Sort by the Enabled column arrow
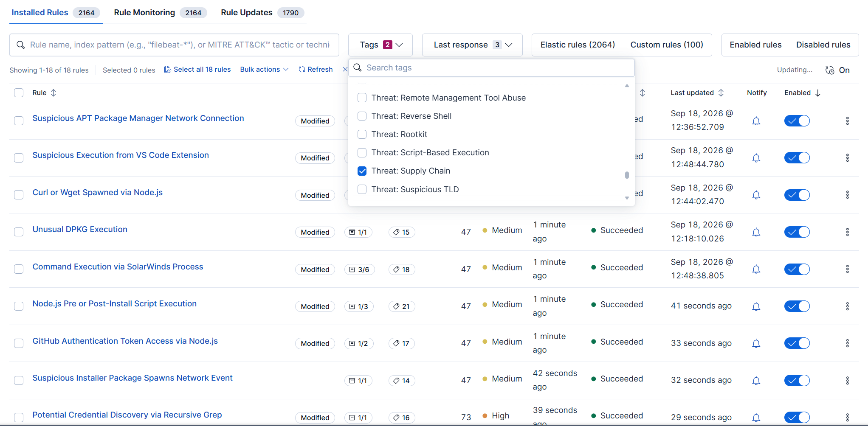 pos(818,93)
